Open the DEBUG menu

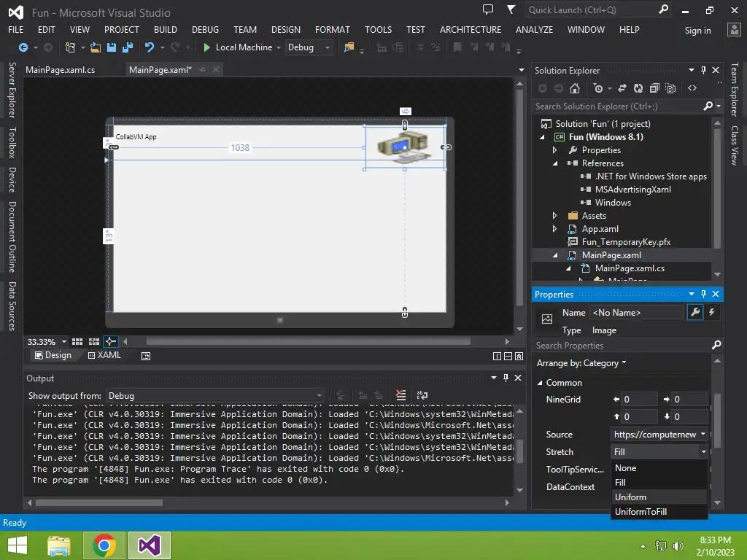(205, 29)
